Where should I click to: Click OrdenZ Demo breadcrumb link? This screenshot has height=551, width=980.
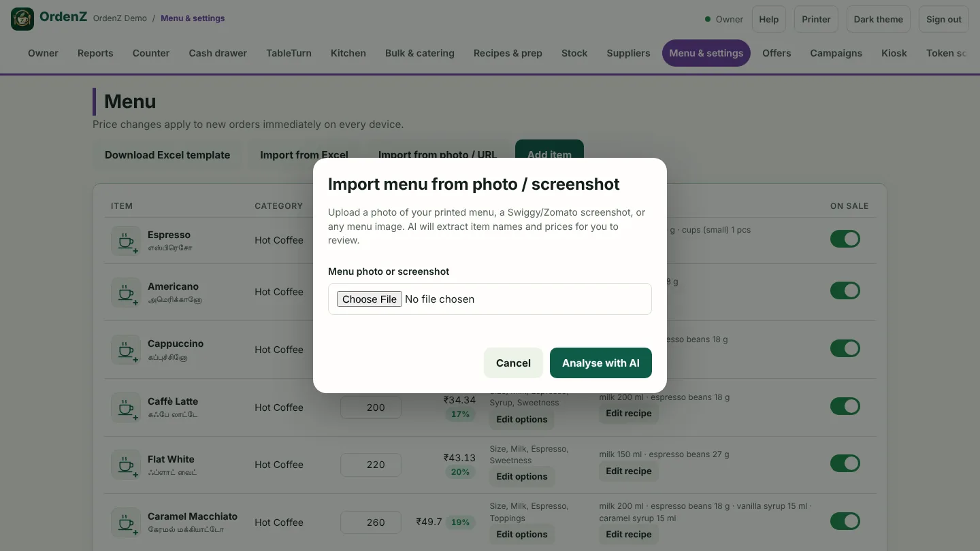click(120, 18)
